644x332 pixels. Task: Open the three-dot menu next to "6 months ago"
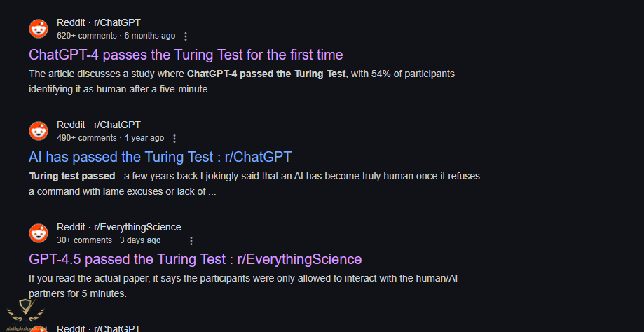[186, 36]
